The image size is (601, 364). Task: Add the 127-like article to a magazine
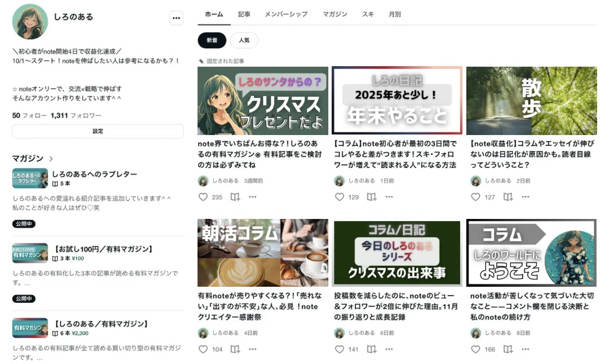click(x=508, y=197)
